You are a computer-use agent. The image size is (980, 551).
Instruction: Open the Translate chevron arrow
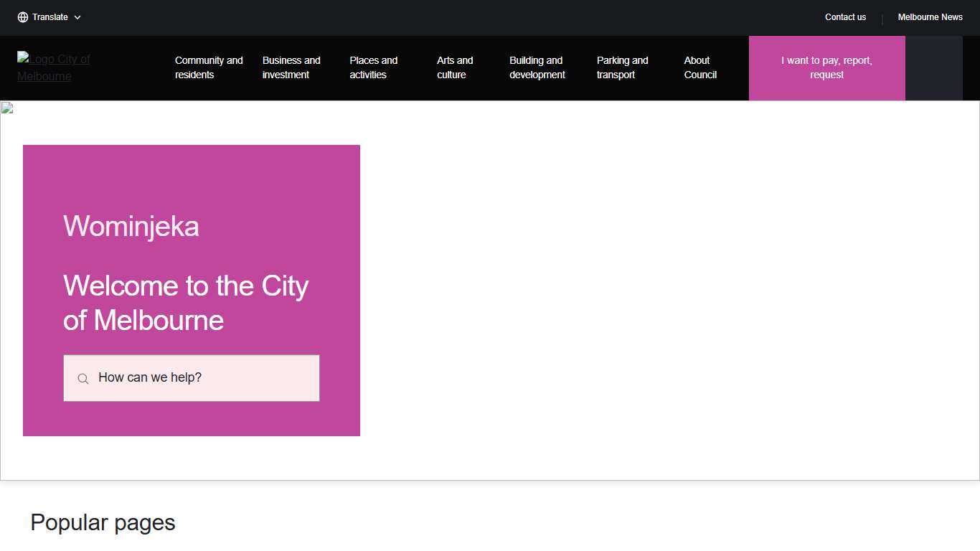(x=77, y=17)
